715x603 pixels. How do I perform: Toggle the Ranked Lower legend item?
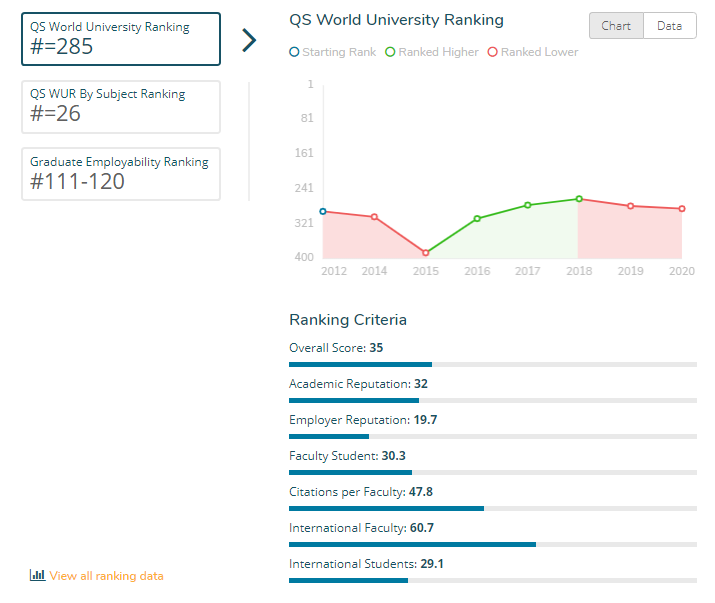pos(533,52)
